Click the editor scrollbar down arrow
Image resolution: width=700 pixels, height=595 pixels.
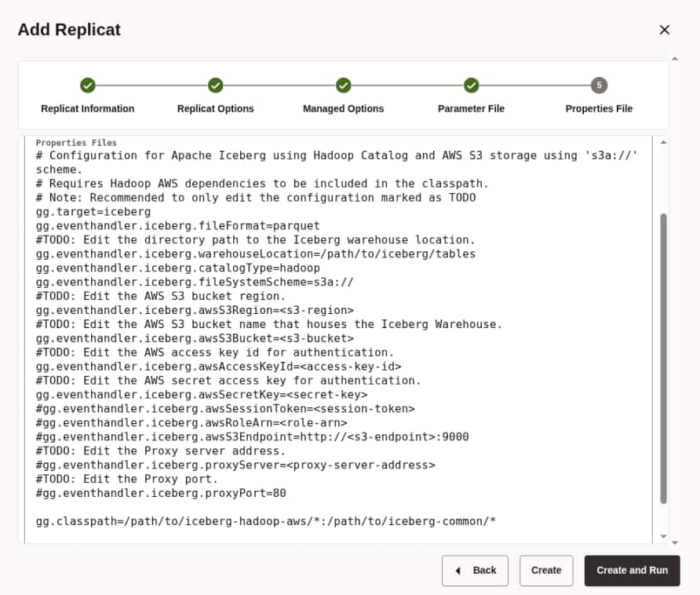(663, 536)
